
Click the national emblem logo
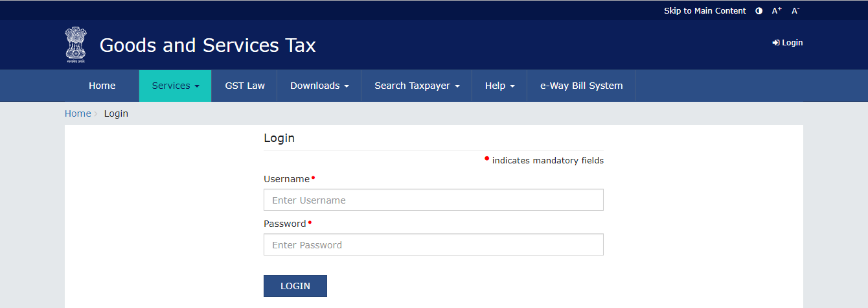click(75, 45)
